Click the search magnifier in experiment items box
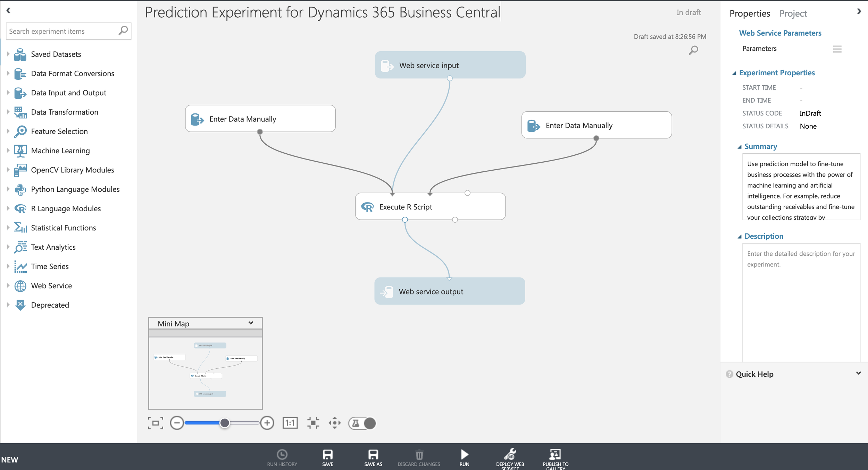 pos(123,31)
